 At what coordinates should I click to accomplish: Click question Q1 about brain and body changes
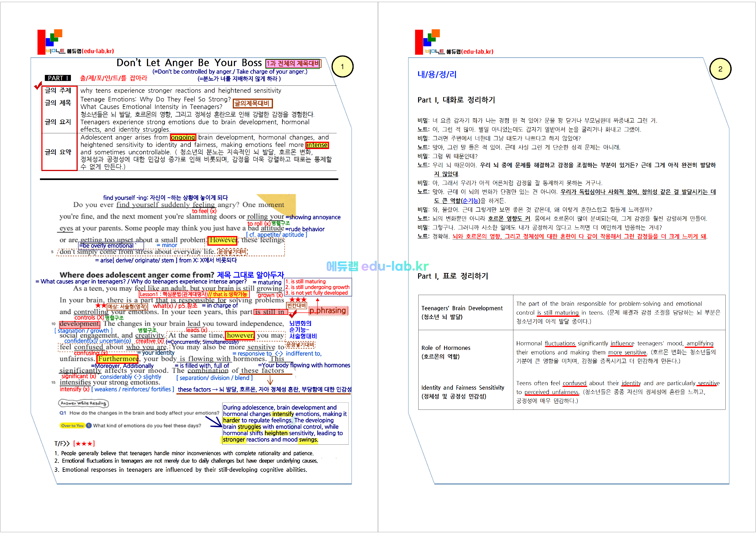(x=139, y=413)
